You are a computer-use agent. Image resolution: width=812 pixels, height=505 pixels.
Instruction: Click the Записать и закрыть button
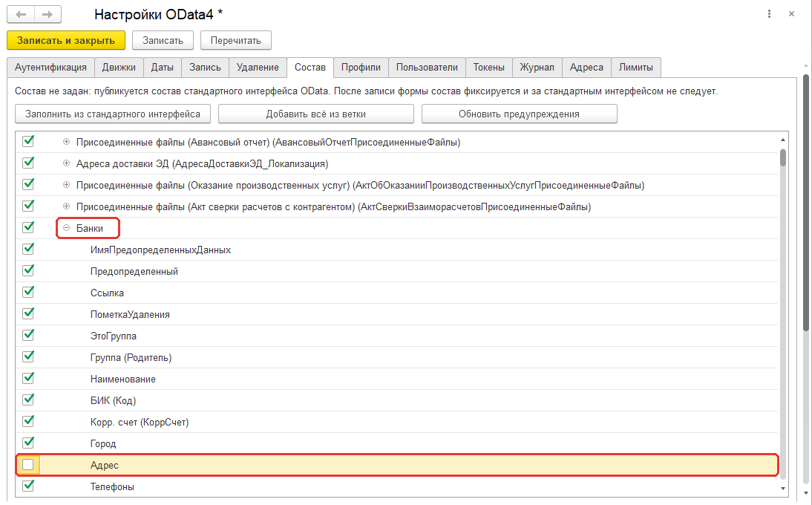coord(66,40)
